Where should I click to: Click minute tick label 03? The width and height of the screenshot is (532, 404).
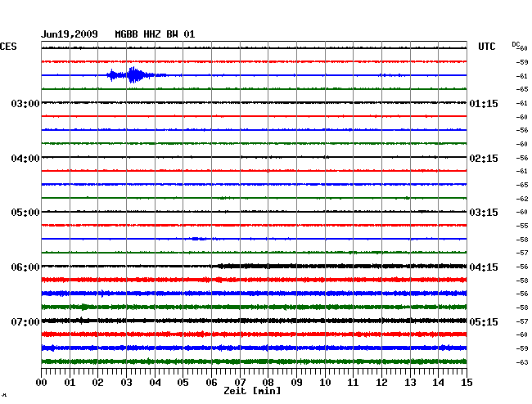(x=126, y=382)
